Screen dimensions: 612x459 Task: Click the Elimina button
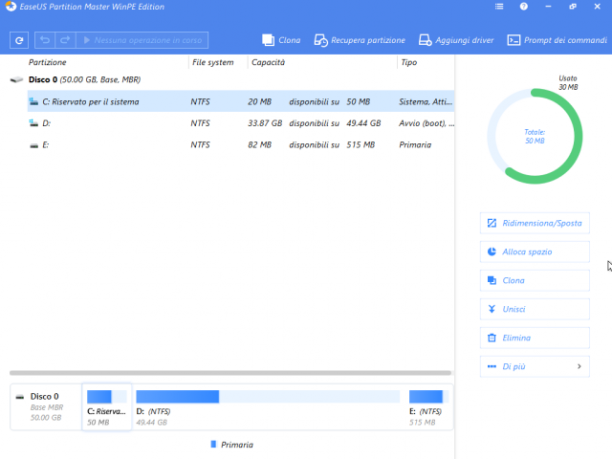535,338
